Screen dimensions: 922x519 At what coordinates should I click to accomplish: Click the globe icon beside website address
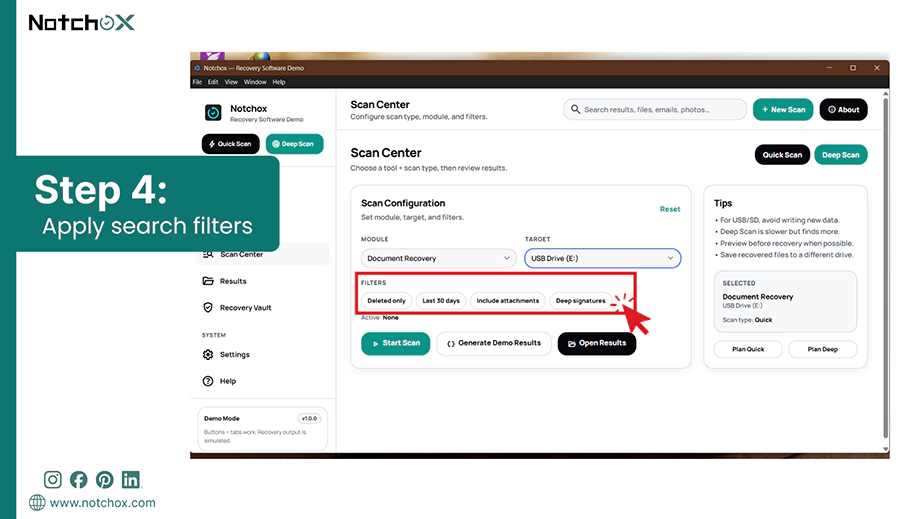pos(37,503)
